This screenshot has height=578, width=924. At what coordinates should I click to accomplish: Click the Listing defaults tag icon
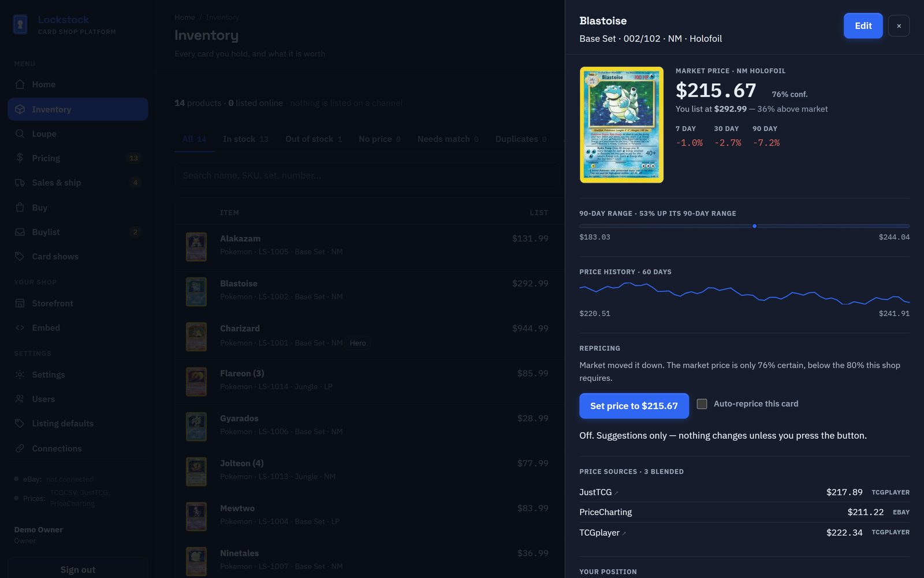[20, 424]
